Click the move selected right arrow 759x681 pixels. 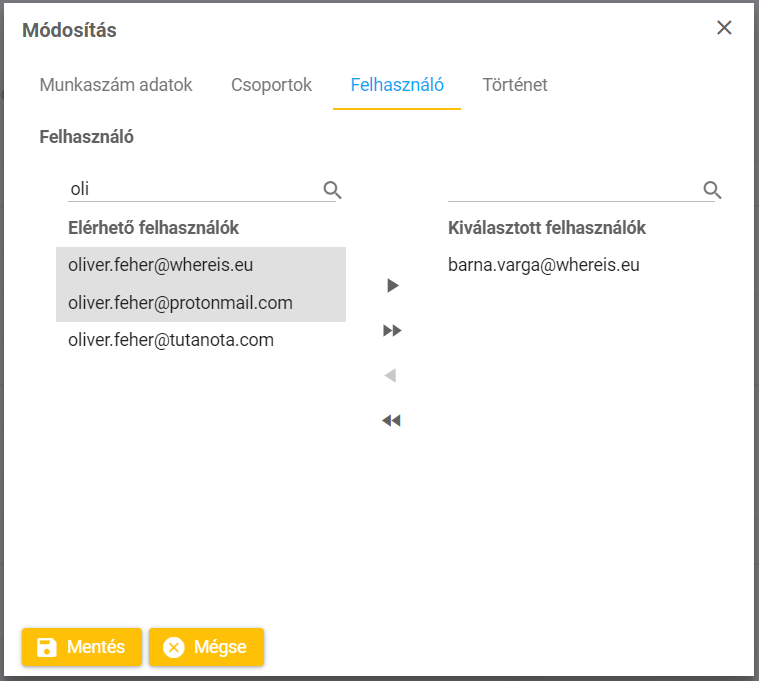392,286
